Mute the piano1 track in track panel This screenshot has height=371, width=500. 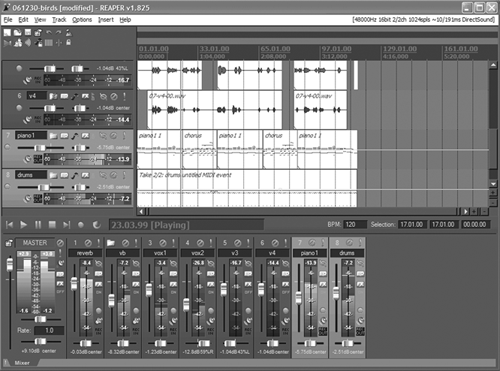114,136
